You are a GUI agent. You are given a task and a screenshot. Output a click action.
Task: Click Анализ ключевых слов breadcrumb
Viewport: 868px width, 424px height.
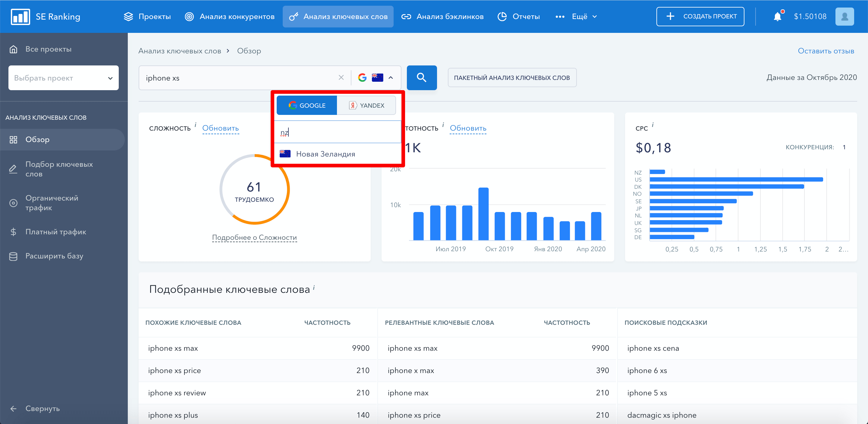pos(180,51)
